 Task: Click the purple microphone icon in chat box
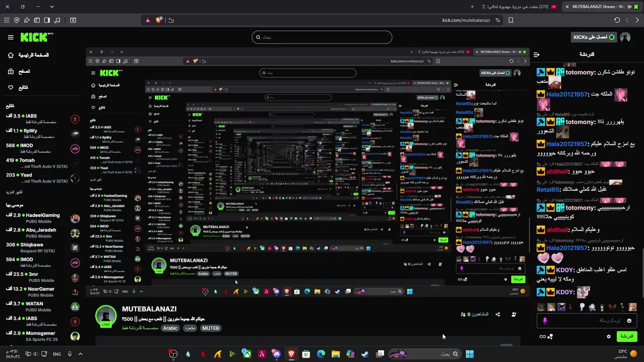tap(544, 320)
